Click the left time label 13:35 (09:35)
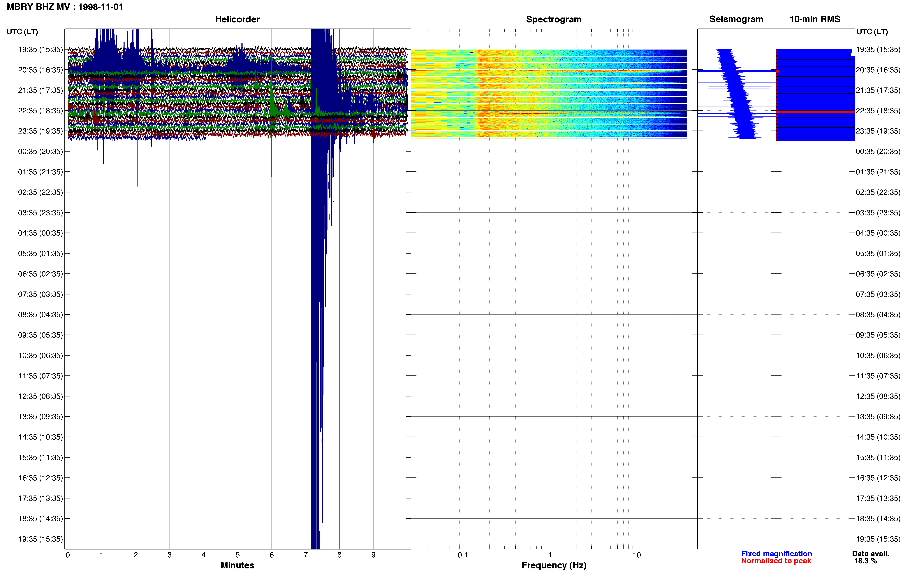The height and width of the screenshot is (578, 924). [41, 417]
